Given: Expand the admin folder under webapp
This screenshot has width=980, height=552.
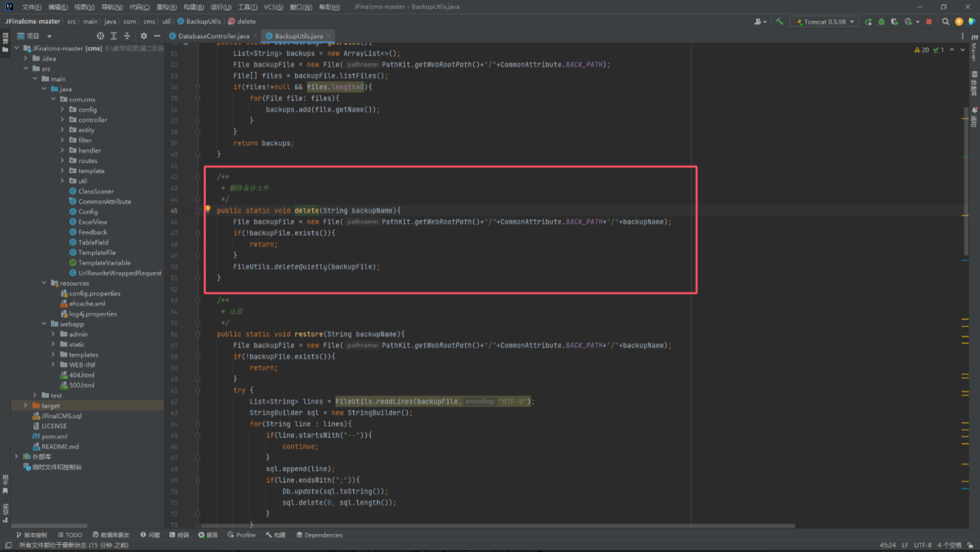Looking at the screenshot, I should click(53, 334).
